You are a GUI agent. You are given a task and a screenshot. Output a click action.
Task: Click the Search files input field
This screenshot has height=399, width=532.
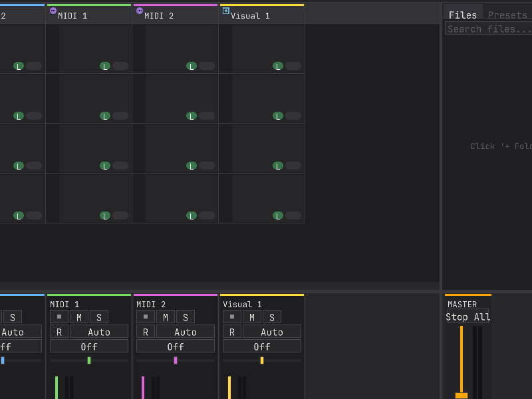489,29
